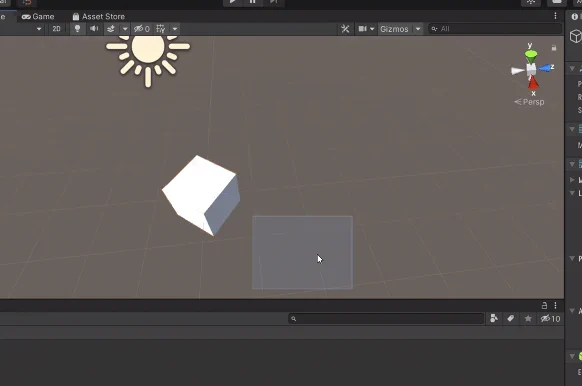Click center cube of orientation gizmo
The width and height of the screenshot is (582, 386).
tap(531, 69)
